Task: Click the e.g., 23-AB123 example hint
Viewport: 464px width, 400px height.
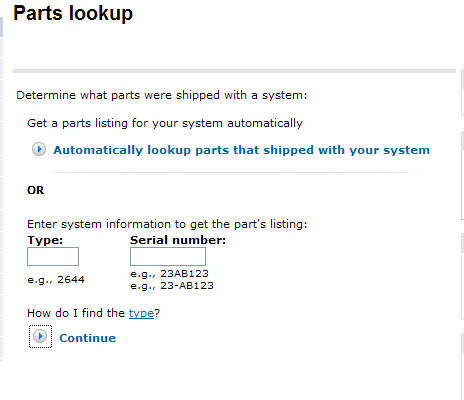Action: (172, 286)
